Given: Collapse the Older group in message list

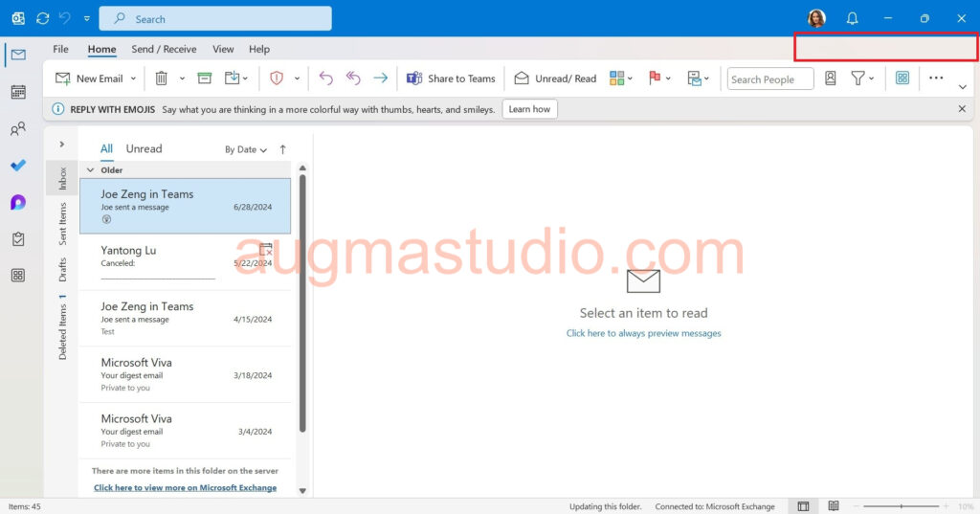Looking at the screenshot, I should click(91, 170).
